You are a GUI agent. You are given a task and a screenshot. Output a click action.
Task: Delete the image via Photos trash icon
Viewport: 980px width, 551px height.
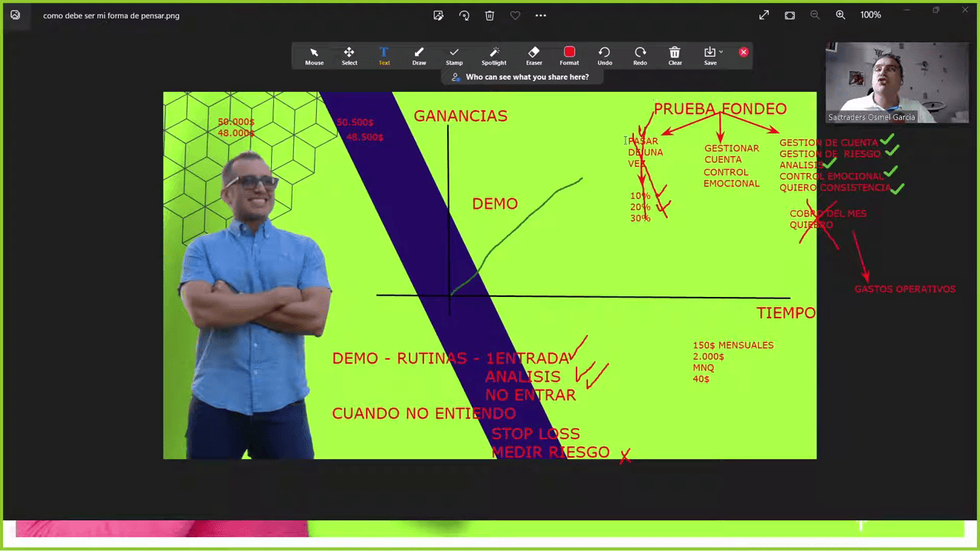pos(490,15)
